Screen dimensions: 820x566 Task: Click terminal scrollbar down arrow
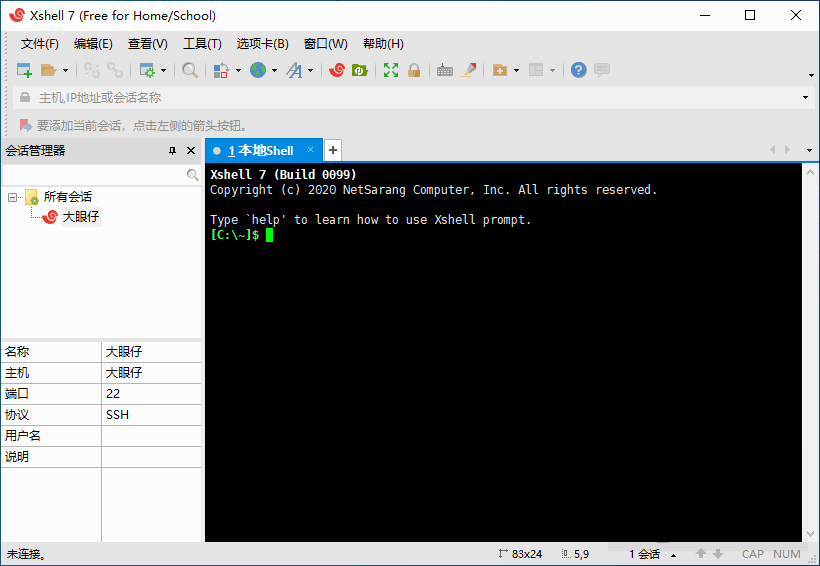(811, 534)
